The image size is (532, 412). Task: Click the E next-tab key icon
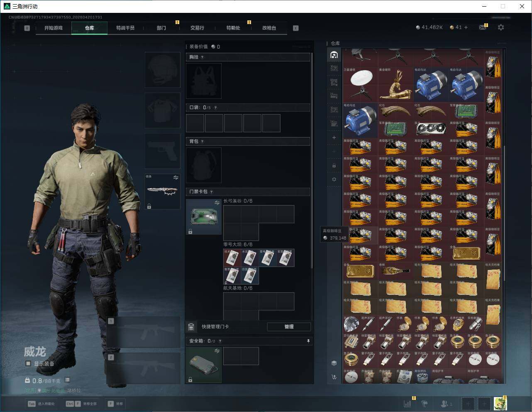coord(296,28)
